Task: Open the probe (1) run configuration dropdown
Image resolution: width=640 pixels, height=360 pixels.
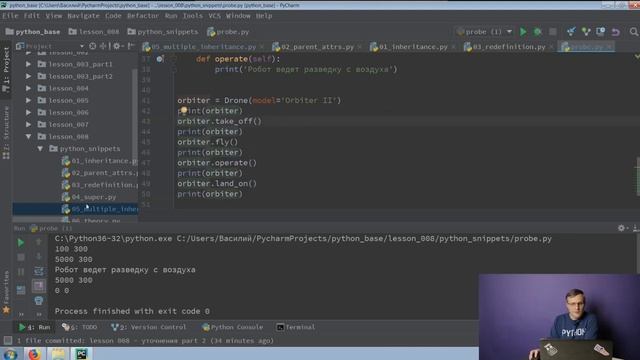Action: coord(484,32)
